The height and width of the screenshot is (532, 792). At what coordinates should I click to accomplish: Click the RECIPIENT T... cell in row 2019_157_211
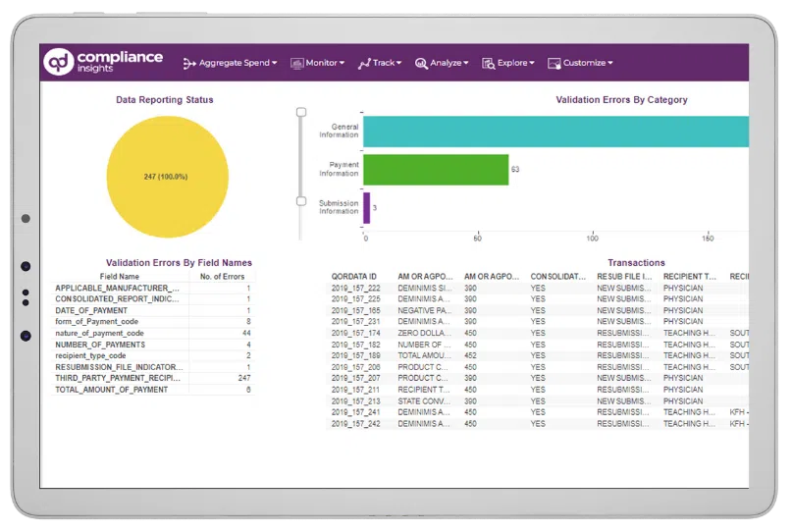click(x=424, y=390)
